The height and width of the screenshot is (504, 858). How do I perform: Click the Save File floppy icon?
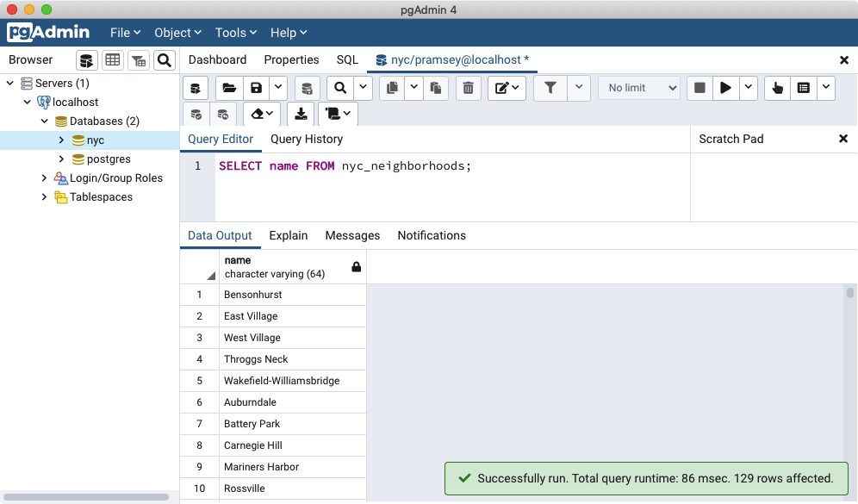(256, 88)
